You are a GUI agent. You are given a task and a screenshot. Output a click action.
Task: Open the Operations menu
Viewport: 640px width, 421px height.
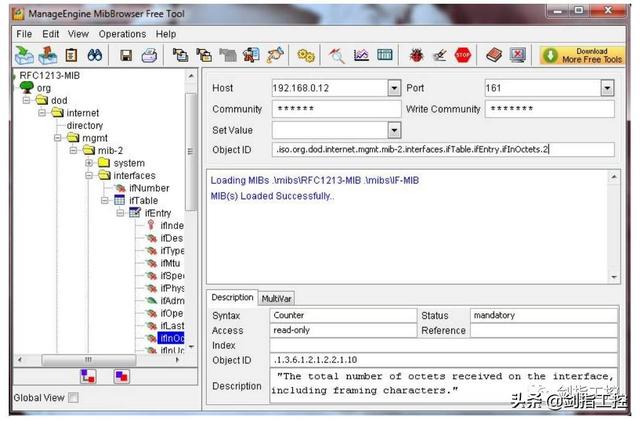coord(122,34)
